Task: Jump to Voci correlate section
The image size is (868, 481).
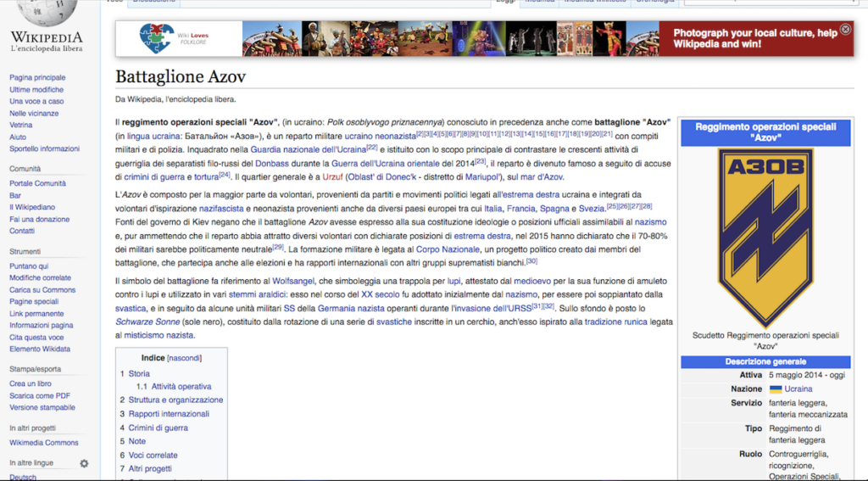Action: pyautogui.click(x=153, y=456)
